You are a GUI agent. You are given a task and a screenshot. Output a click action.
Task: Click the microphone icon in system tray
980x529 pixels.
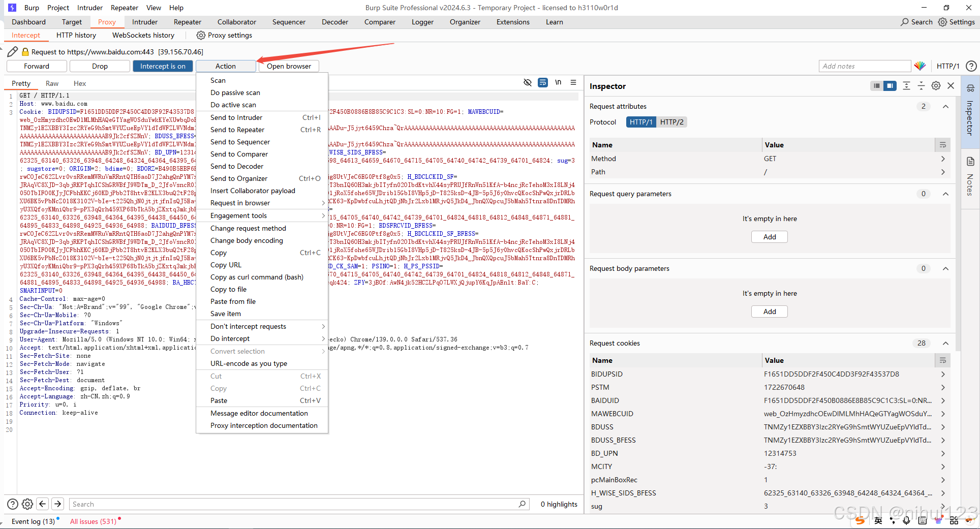(x=907, y=520)
